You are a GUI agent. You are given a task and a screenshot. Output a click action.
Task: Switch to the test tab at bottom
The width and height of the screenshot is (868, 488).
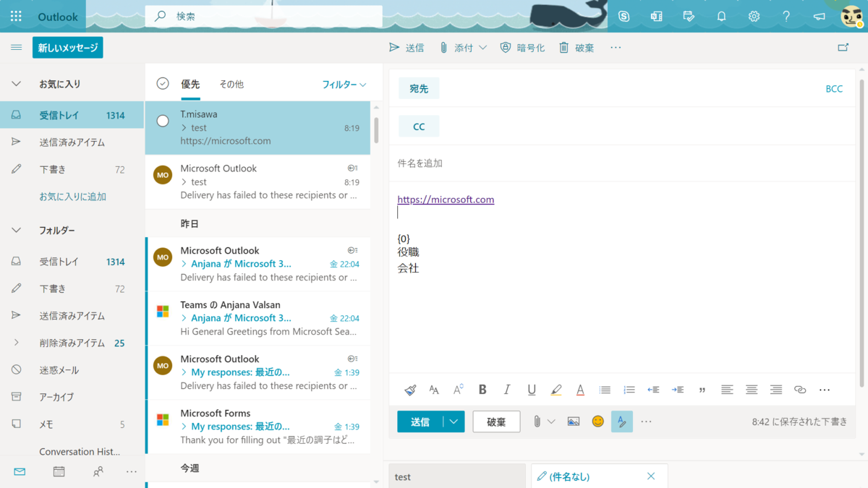click(457, 476)
